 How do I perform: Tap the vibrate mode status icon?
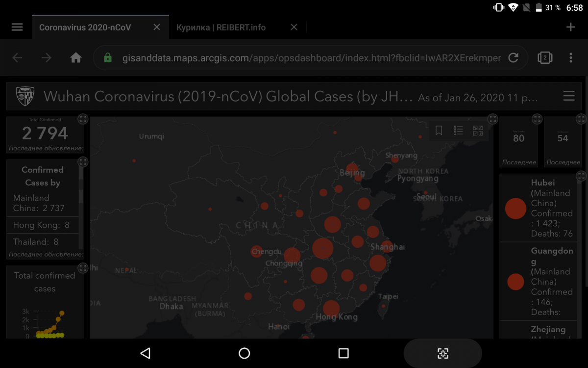point(499,7)
